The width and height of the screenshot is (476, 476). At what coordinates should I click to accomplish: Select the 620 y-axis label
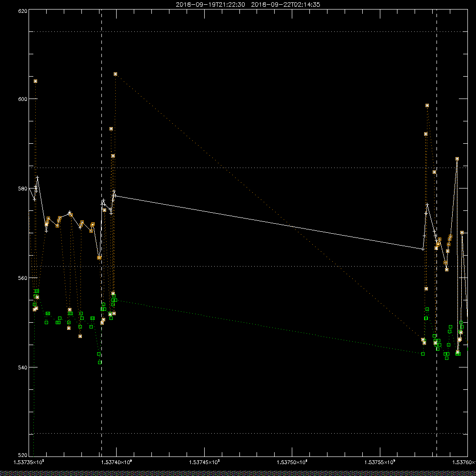pos(23,11)
